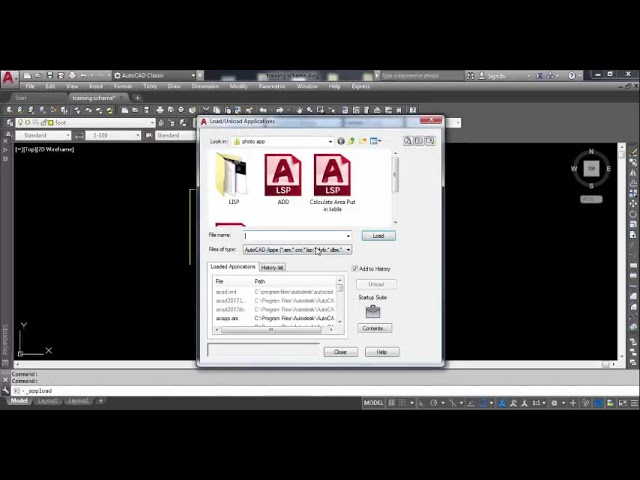Click the File name input field
This screenshot has width=640, height=480.
tap(295, 236)
